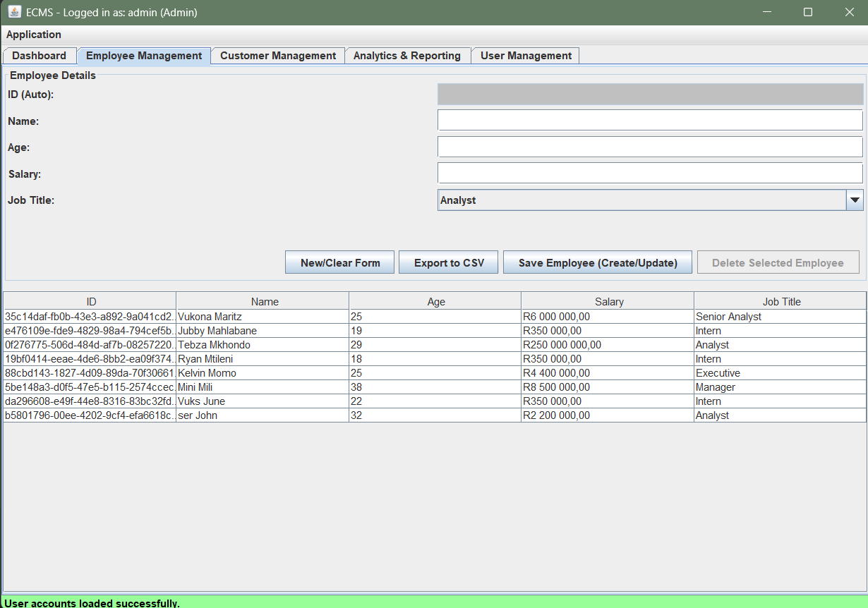This screenshot has height=608, width=868.
Task: Open the Customer Management tab
Action: tap(278, 56)
